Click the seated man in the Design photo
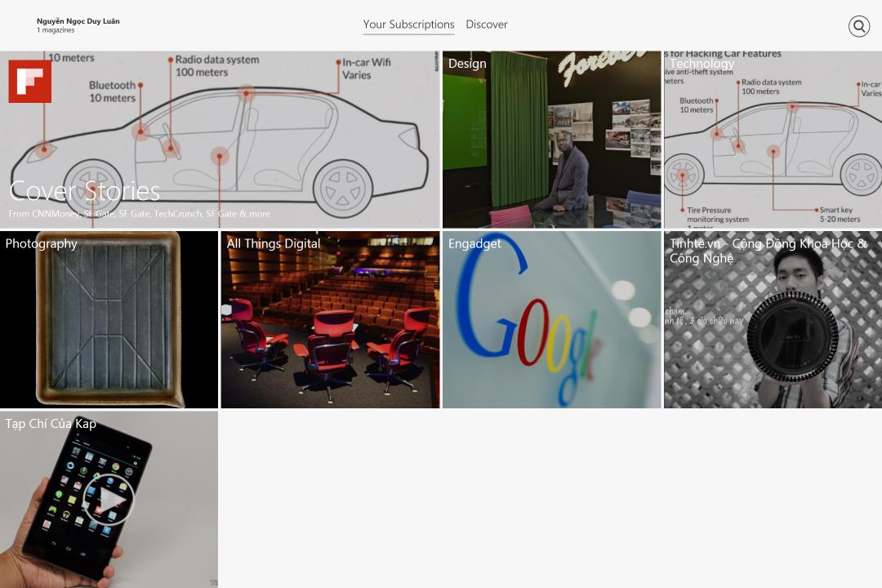The height and width of the screenshot is (588, 882). pos(569,171)
